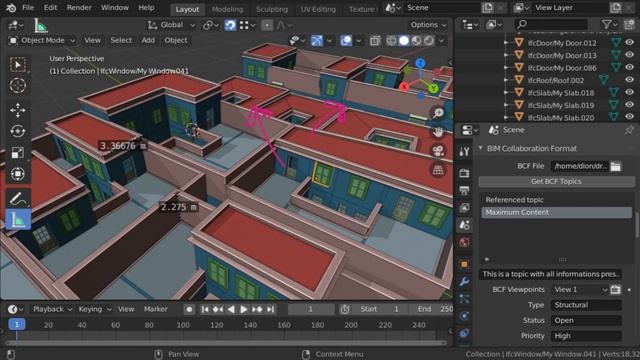The height and width of the screenshot is (360, 640).
Task: Open the Playback dropdown
Action: (52, 309)
